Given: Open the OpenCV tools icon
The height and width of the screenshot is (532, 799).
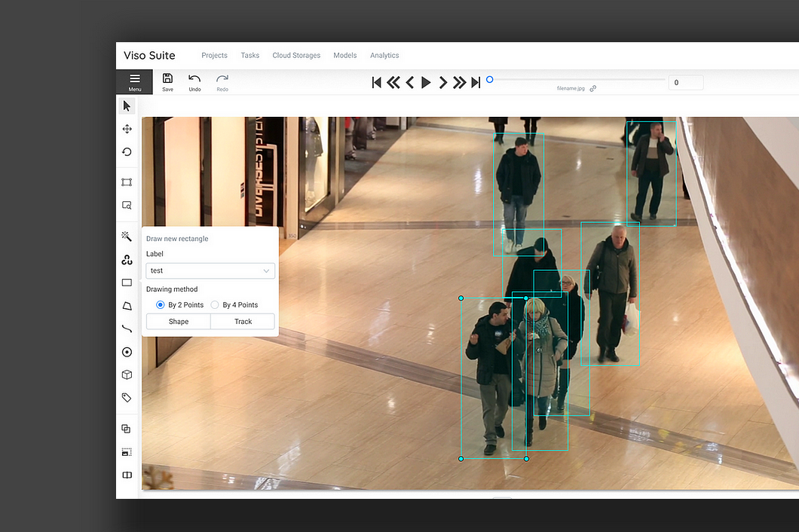Looking at the screenshot, I should pos(127,260).
